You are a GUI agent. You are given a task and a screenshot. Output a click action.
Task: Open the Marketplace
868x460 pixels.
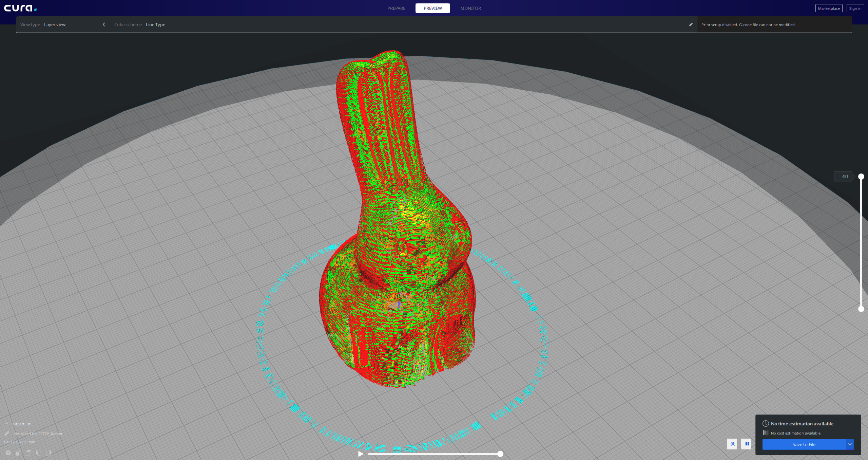pyautogui.click(x=829, y=8)
